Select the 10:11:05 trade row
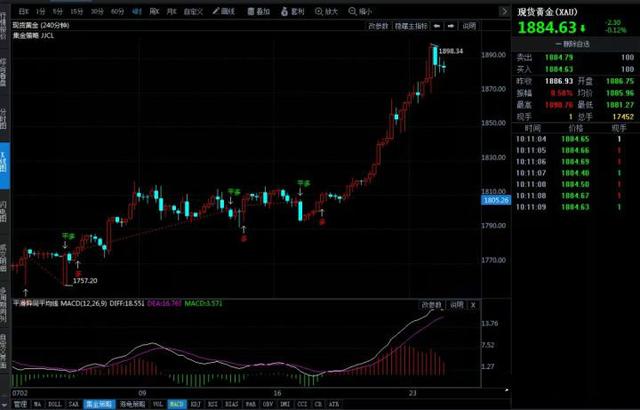This screenshot has width=640, height=410. coord(576,151)
